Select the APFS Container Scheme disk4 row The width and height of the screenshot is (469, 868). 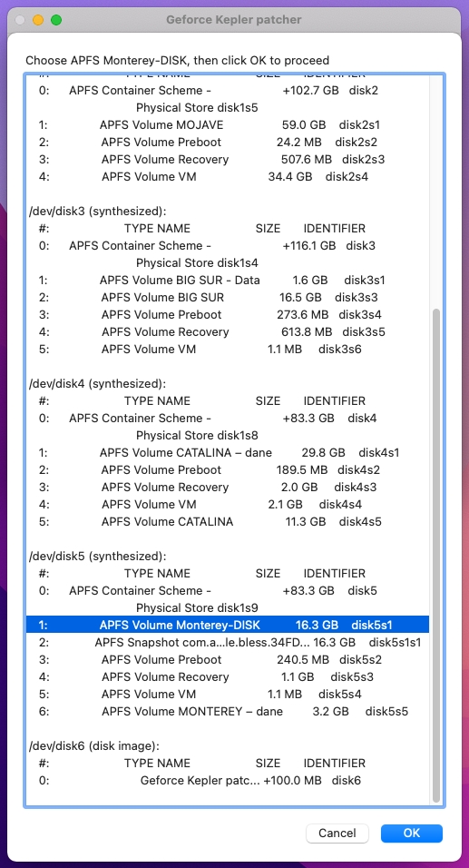click(228, 418)
